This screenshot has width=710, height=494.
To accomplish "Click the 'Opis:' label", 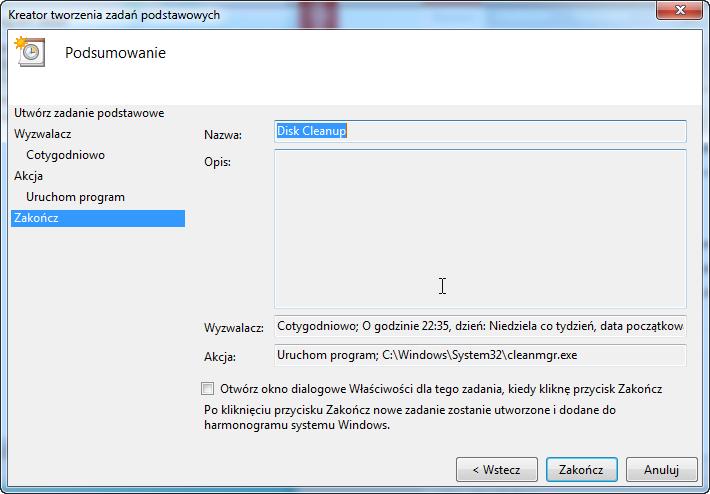I will coord(217,162).
